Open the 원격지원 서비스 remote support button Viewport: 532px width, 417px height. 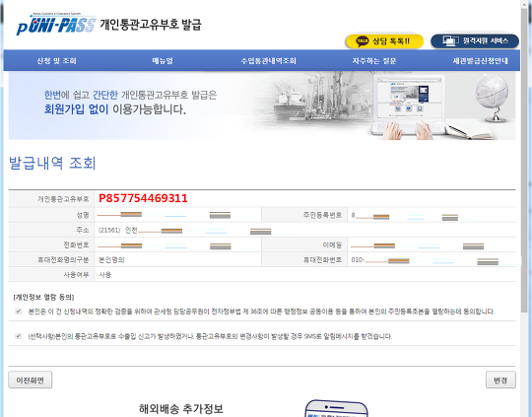(x=475, y=41)
